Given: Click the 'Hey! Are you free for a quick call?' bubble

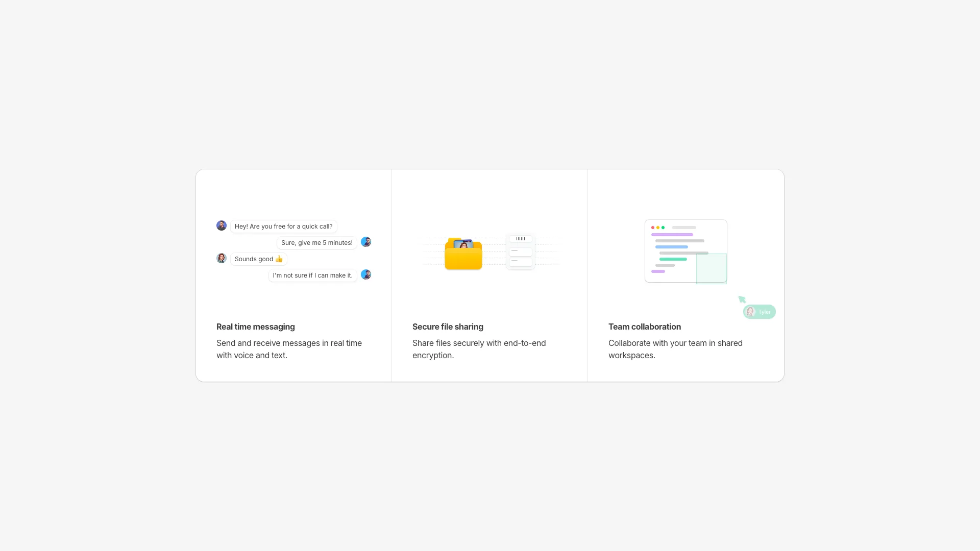Looking at the screenshot, I should [283, 227].
